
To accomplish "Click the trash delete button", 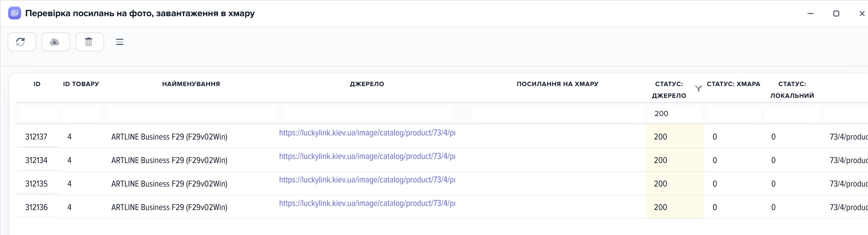I will 90,42.
